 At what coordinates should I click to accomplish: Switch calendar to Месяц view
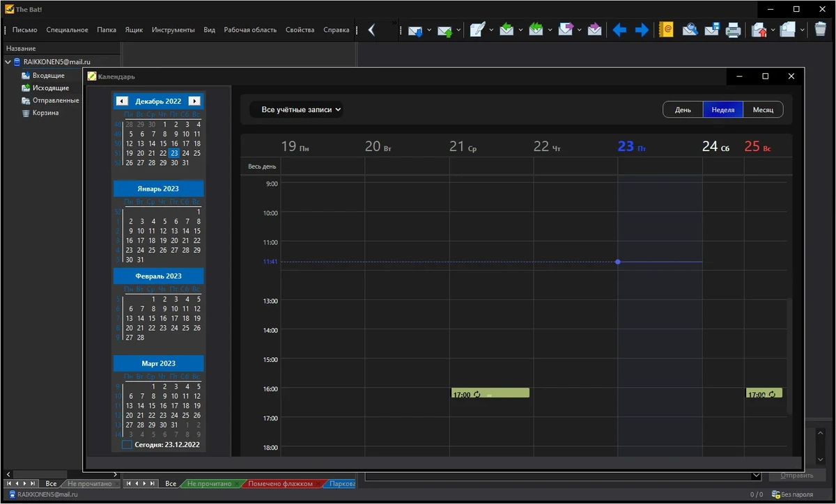(763, 110)
